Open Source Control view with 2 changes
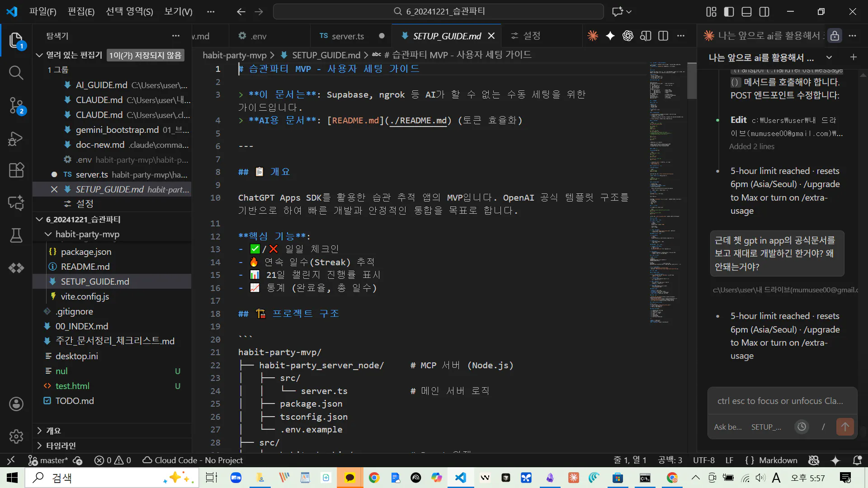 pos(16,106)
